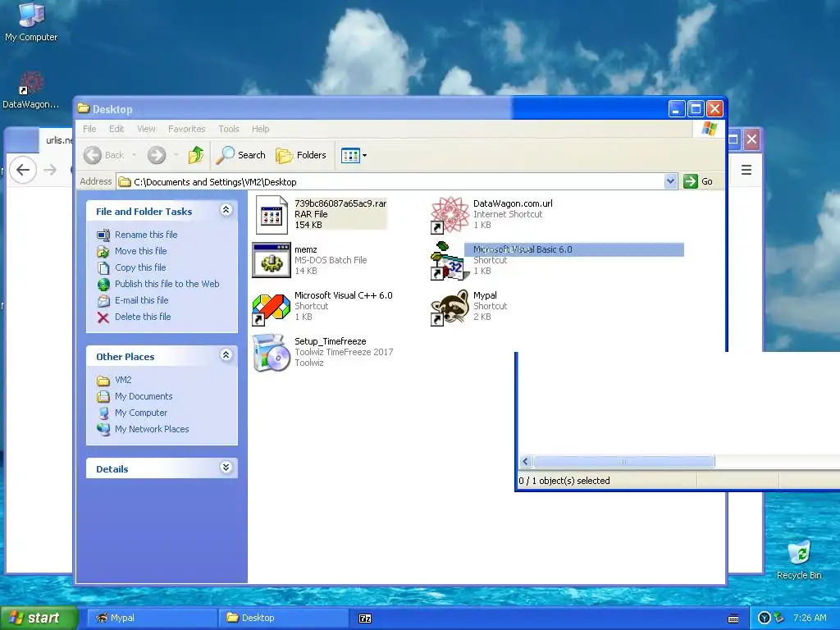The width and height of the screenshot is (840, 630).
Task: Select the urlis tab in Mypal browser
Action: coord(56,140)
